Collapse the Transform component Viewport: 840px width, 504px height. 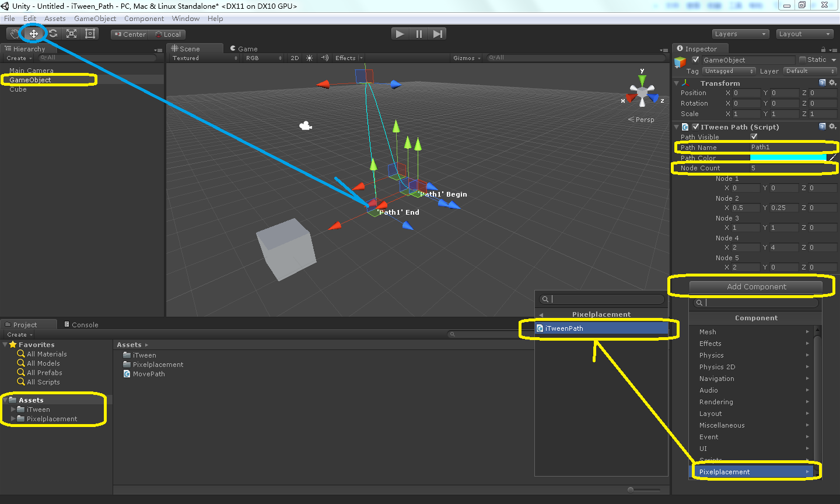(677, 83)
